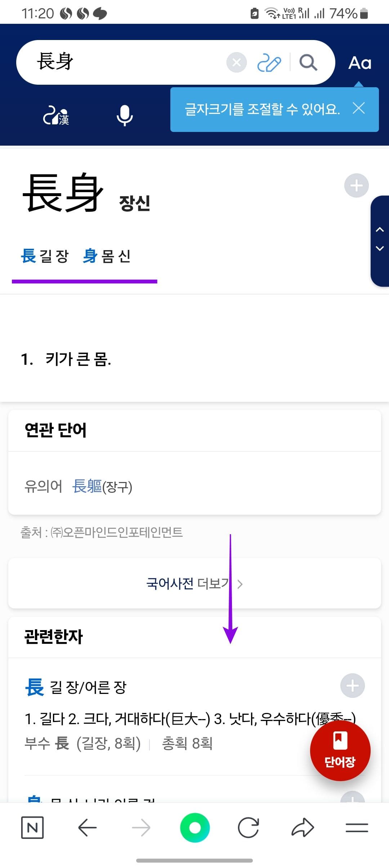Screen dimensions: 389x868
Task: Expand 국어사전 더보기 for more results
Action: (x=194, y=583)
